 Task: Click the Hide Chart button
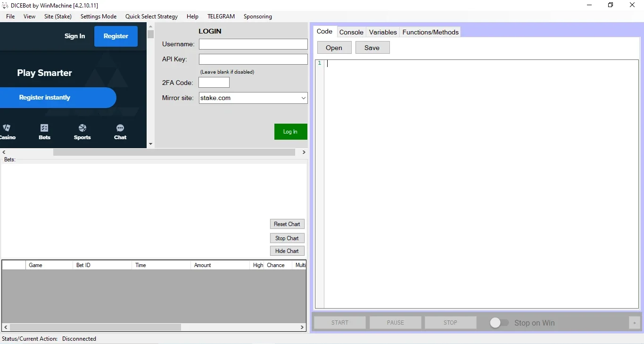pyautogui.click(x=287, y=251)
